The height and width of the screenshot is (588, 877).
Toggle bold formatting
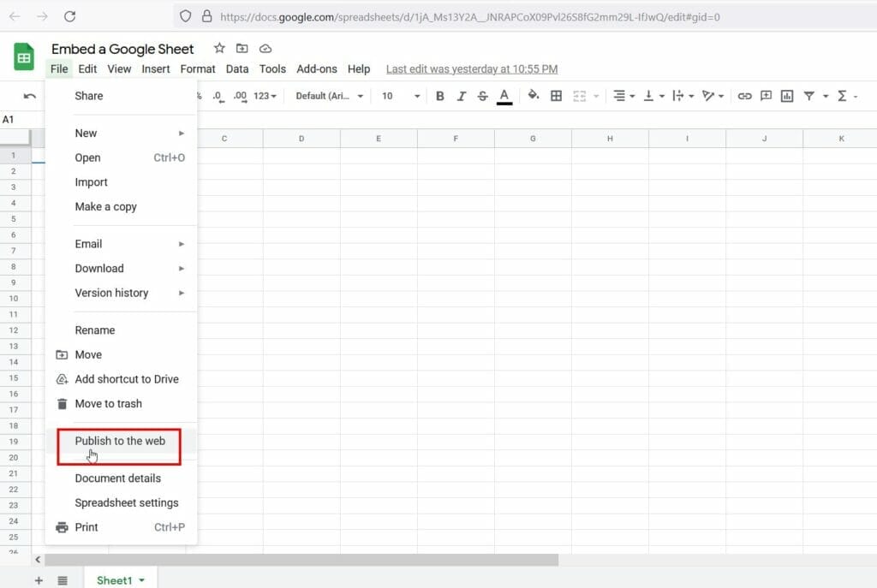(x=439, y=96)
